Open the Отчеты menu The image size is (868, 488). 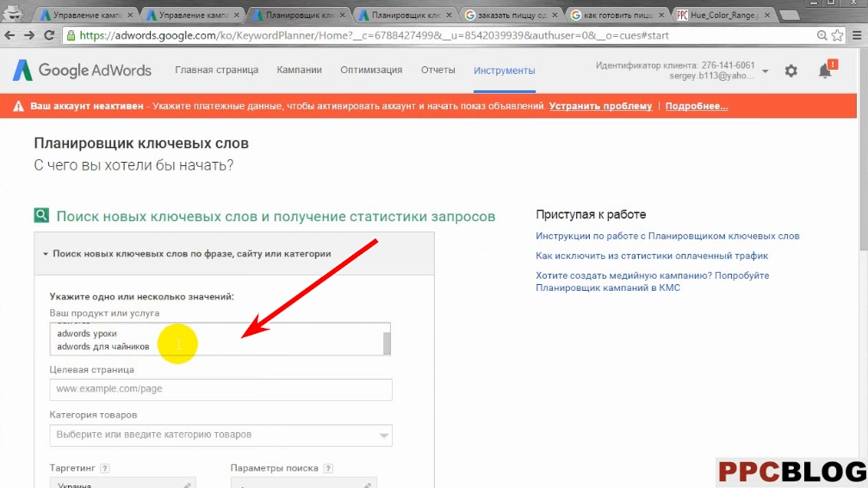pyautogui.click(x=437, y=71)
